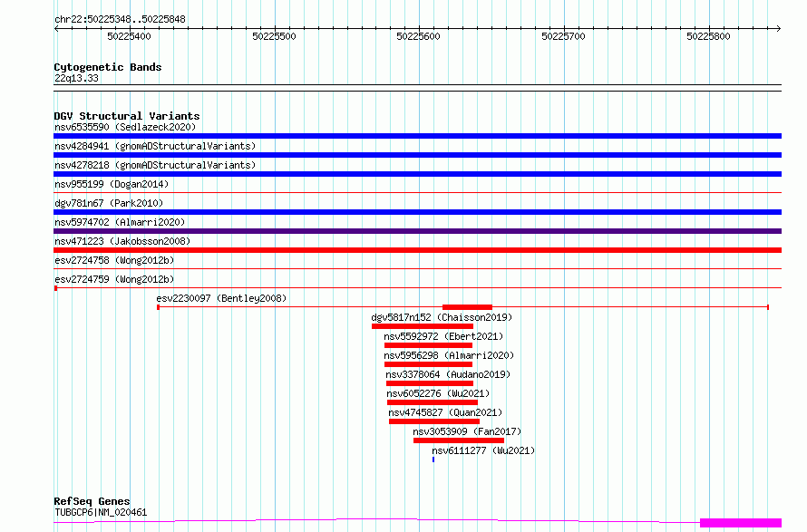Click the red bar under nsv3378064
This screenshot has width=807, height=532.
[x=429, y=383]
